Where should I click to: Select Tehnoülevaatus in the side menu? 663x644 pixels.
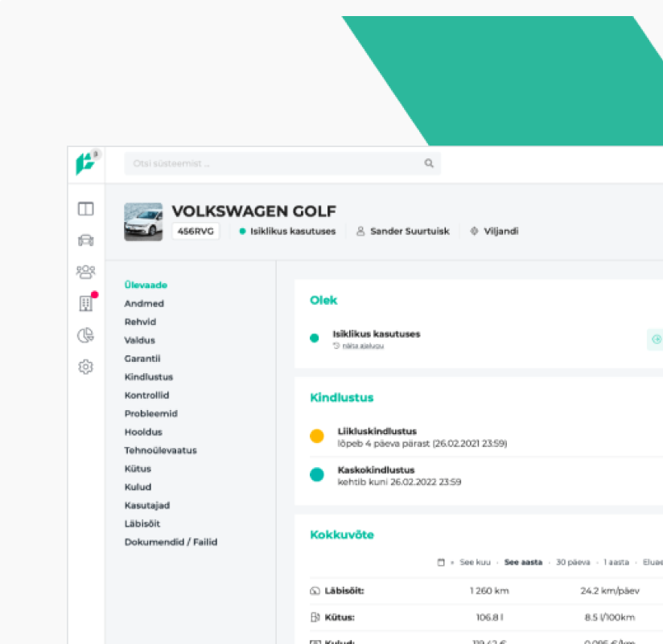(x=161, y=450)
